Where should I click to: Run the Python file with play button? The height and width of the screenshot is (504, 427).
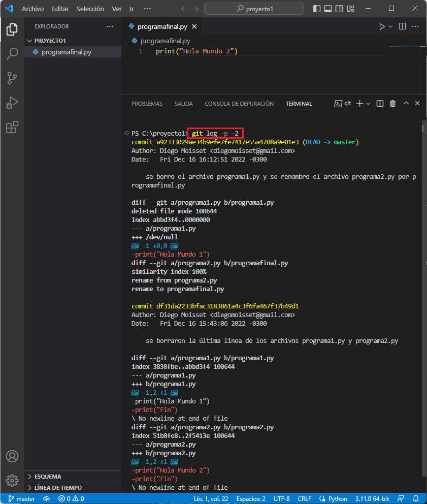pos(382,26)
